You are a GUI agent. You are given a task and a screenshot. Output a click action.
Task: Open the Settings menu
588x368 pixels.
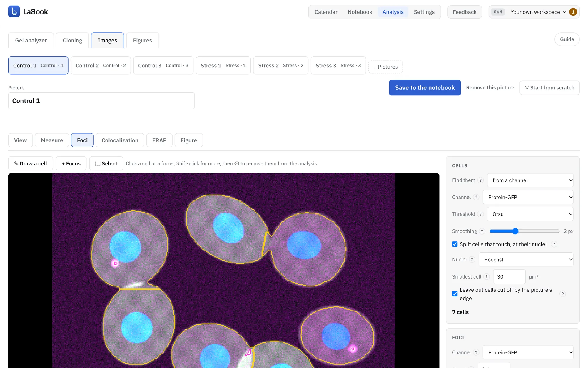point(424,12)
